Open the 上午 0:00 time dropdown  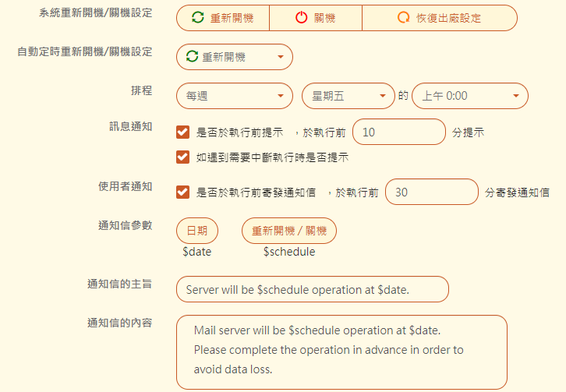(470, 96)
